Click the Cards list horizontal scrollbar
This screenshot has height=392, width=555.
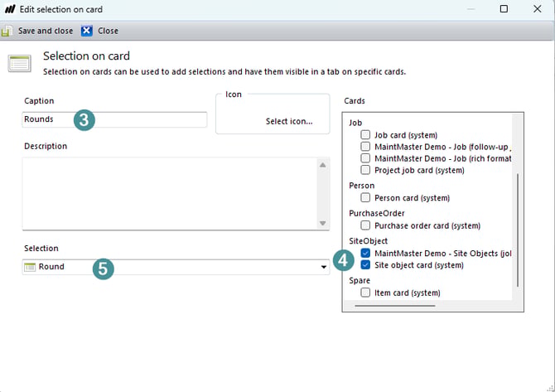[395, 306]
